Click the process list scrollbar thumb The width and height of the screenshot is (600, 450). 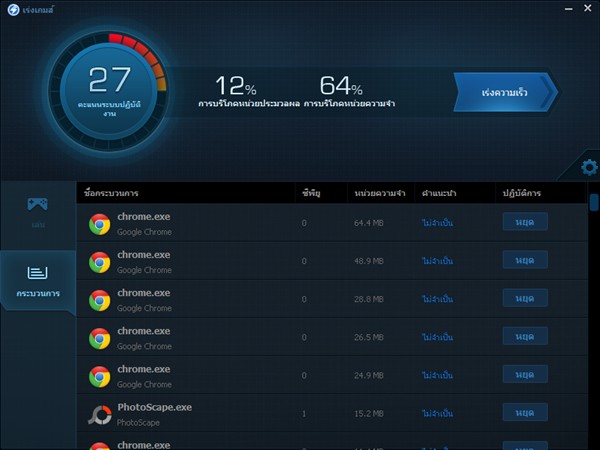(x=594, y=202)
